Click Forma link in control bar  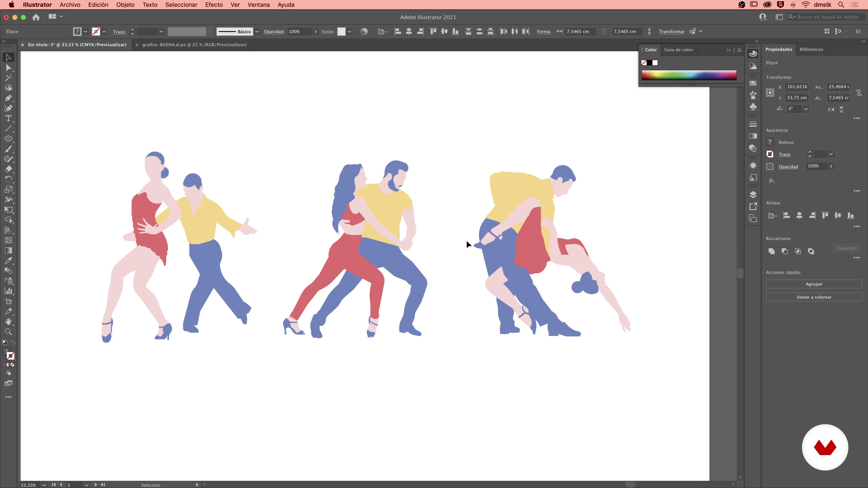pyautogui.click(x=544, y=32)
